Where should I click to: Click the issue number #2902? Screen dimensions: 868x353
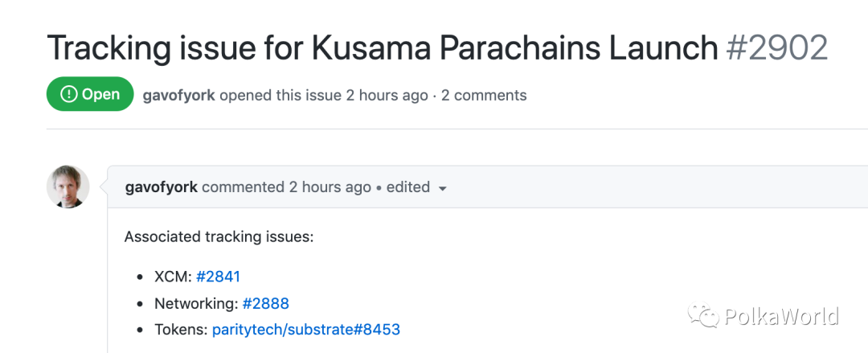[776, 48]
